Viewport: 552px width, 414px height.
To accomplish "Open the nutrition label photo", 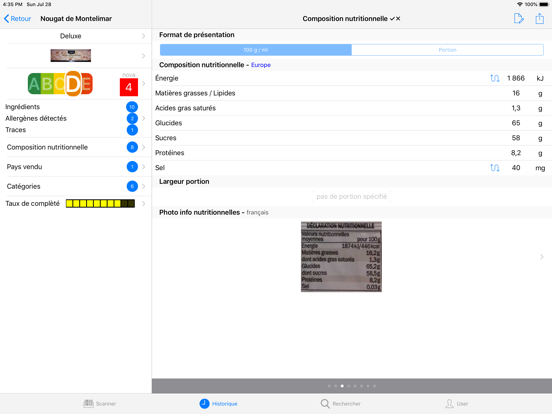I will coord(341,257).
